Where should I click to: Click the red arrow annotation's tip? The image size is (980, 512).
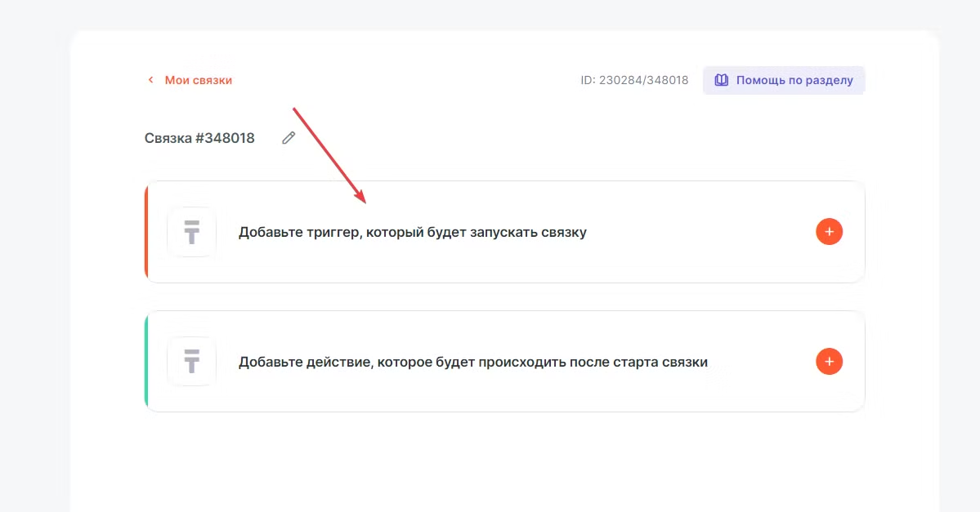pyautogui.click(x=365, y=201)
